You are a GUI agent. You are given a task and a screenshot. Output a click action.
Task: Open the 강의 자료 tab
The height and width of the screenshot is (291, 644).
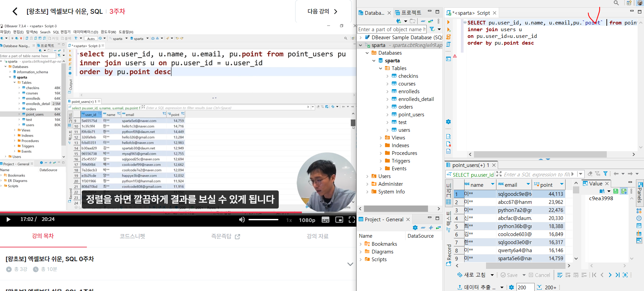coord(317,236)
